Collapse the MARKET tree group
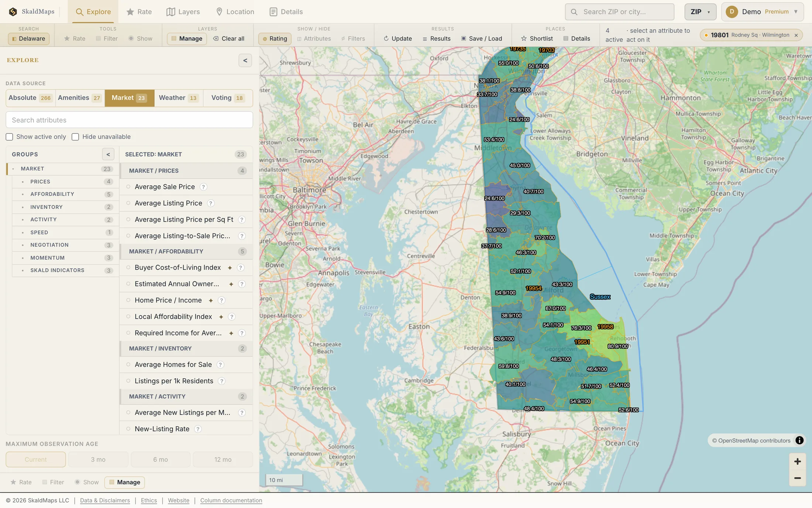 pos(13,169)
